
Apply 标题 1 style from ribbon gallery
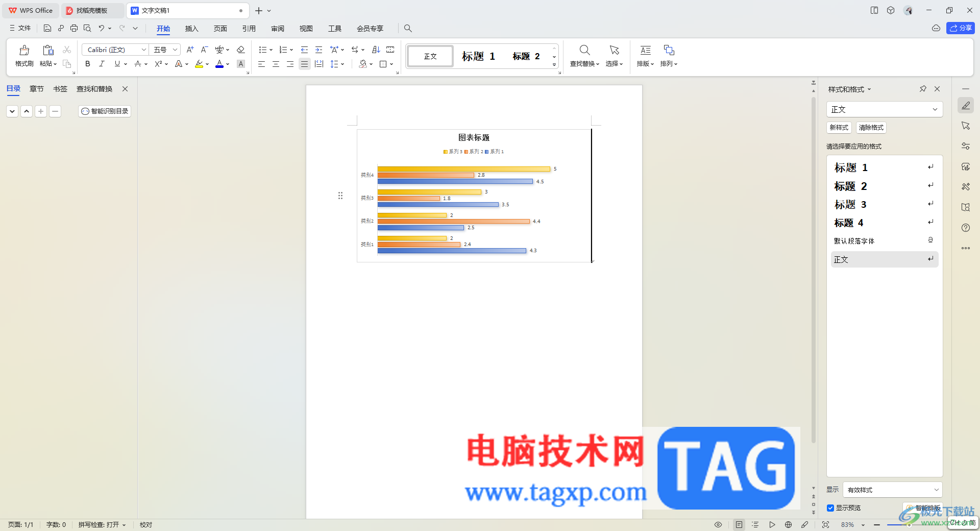(x=479, y=56)
